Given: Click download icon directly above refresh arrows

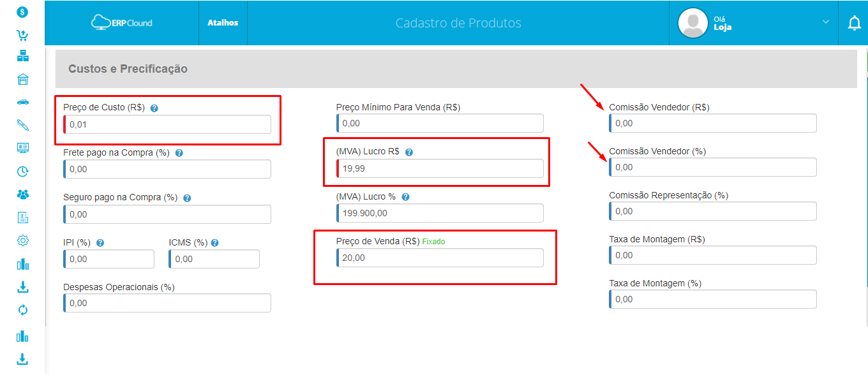Looking at the screenshot, I should (22, 287).
